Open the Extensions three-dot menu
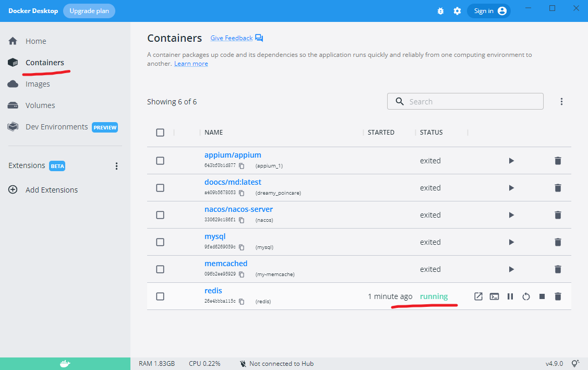The image size is (588, 370). tap(117, 166)
